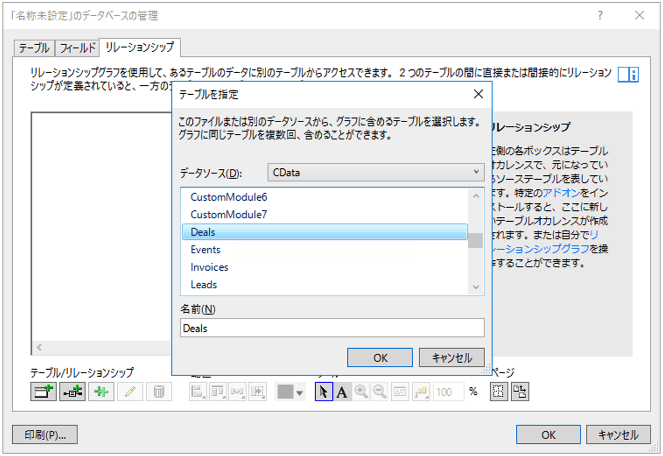Open the アドオン link in help text
This screenshot has height=456, width=663.
(x=561, y=193)
